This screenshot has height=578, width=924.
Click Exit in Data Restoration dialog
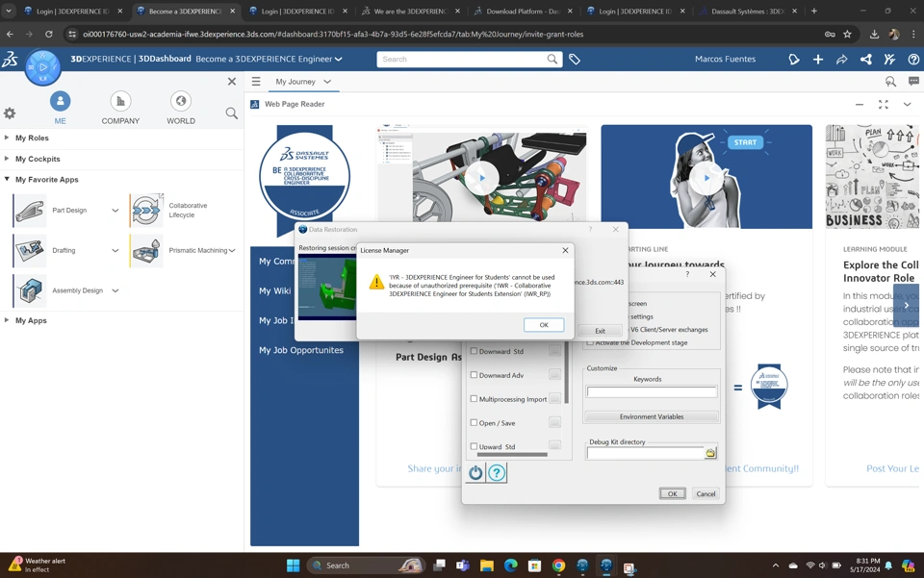pyautogui.click(x=600, y=331)
